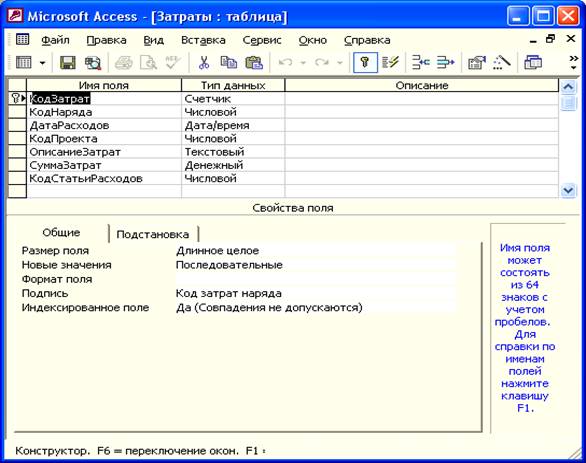Open the Redo history dropdown arrow
The image size is (586, 463).
click(339, 63)
